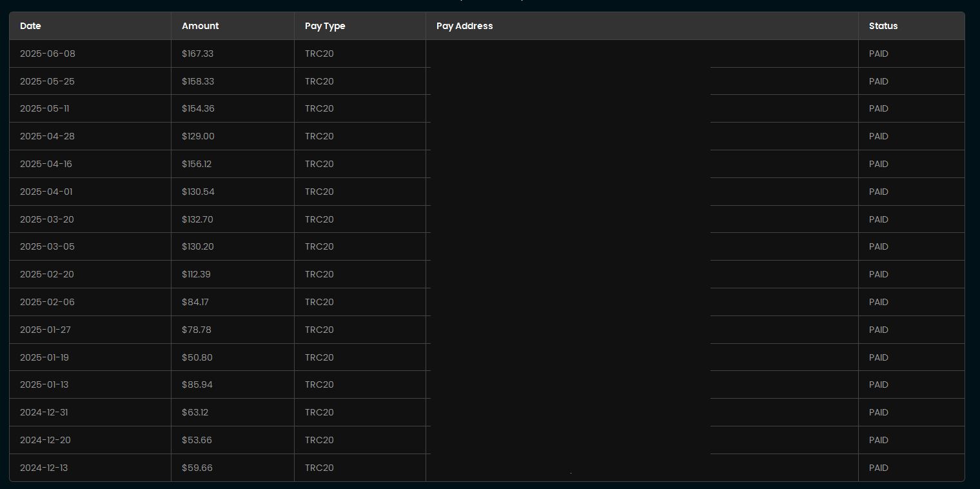Image resolution: width=980 pixels, height=489 pixels.
Task: Click the $167.33 amount cell
Action: click(x=197, y=54)
